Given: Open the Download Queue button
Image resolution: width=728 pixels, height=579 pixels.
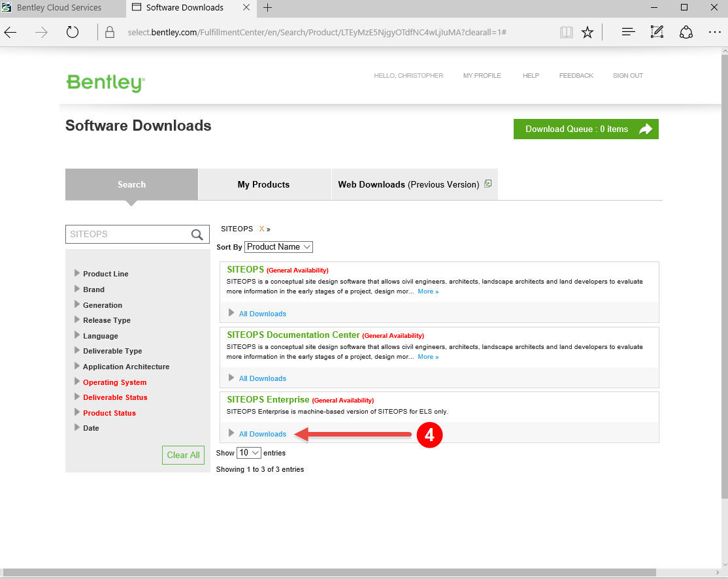Looking at the screenshot, I should coord(586,129).
